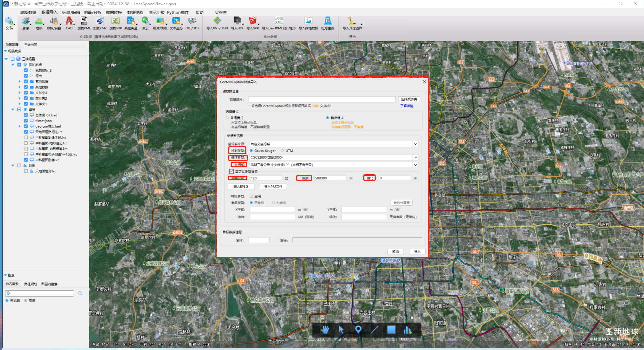Image resolution: width=644 pixels, height=350 pixels.
Task: Expand the 文件夹3 folder
Action: click(x=19, y=93)
